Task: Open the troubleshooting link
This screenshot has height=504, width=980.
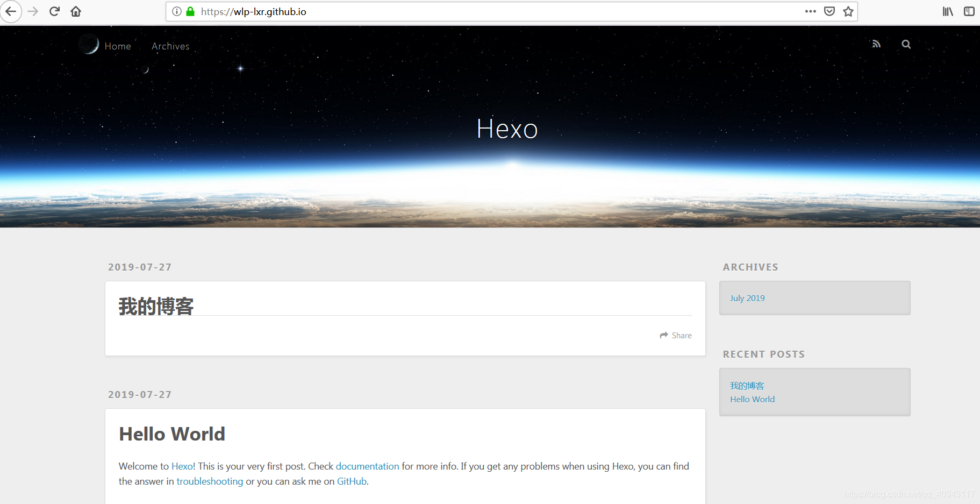Action: 210,481
